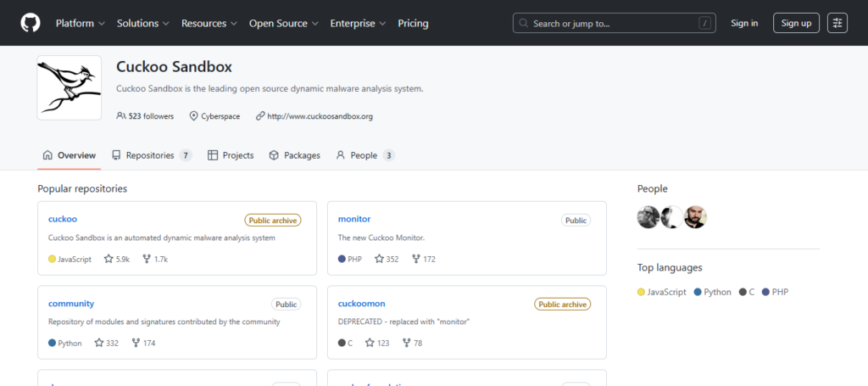
Task: Switch to the Packages tab
Action: [x=294, y=155]
